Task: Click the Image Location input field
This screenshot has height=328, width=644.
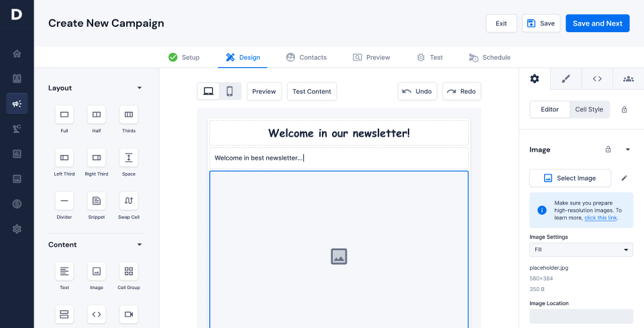Action: (x=581, y=316)
